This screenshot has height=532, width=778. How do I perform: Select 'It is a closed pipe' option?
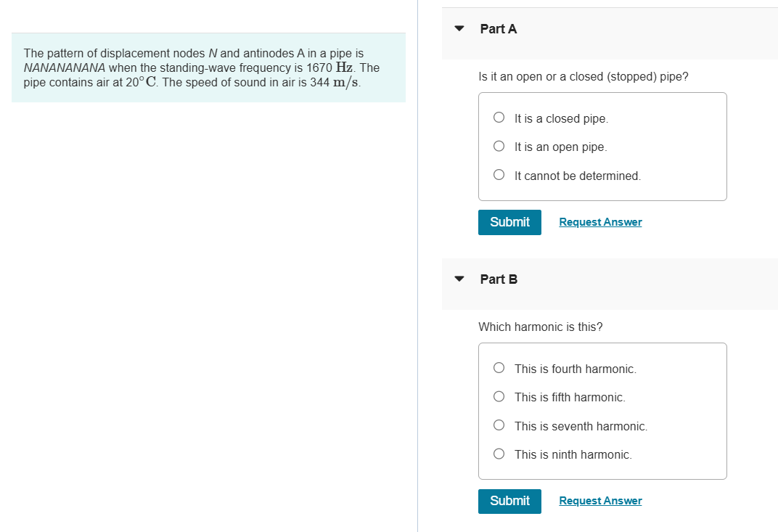pyautogui.click(x=499, y=118)
